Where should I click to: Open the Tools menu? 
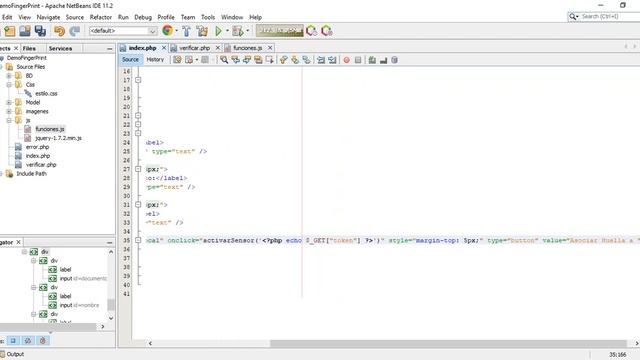208,17
